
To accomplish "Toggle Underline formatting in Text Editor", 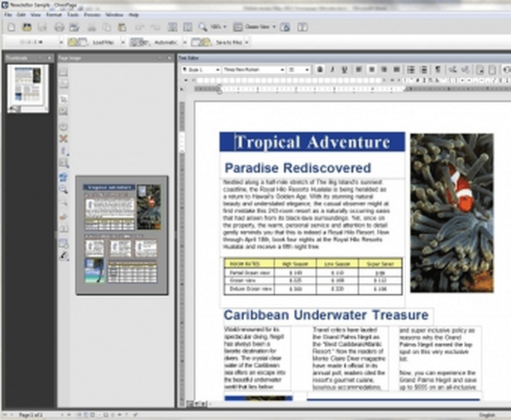I will (x=345, y=69).
